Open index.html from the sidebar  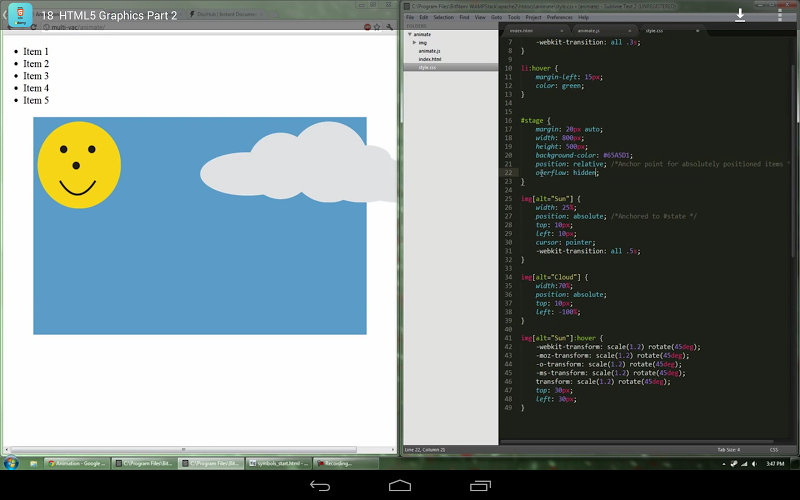pyautogui.click(x=430, y=59)
